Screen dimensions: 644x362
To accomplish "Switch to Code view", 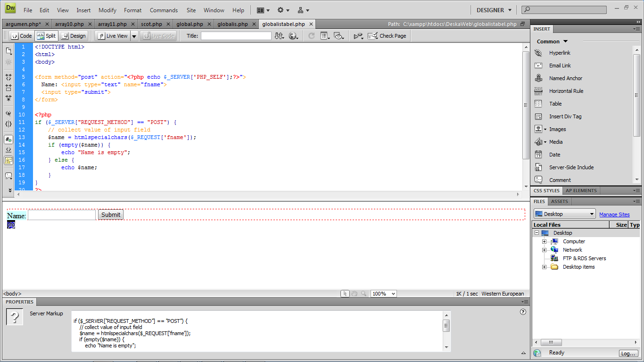I will (x=21, y=36).
